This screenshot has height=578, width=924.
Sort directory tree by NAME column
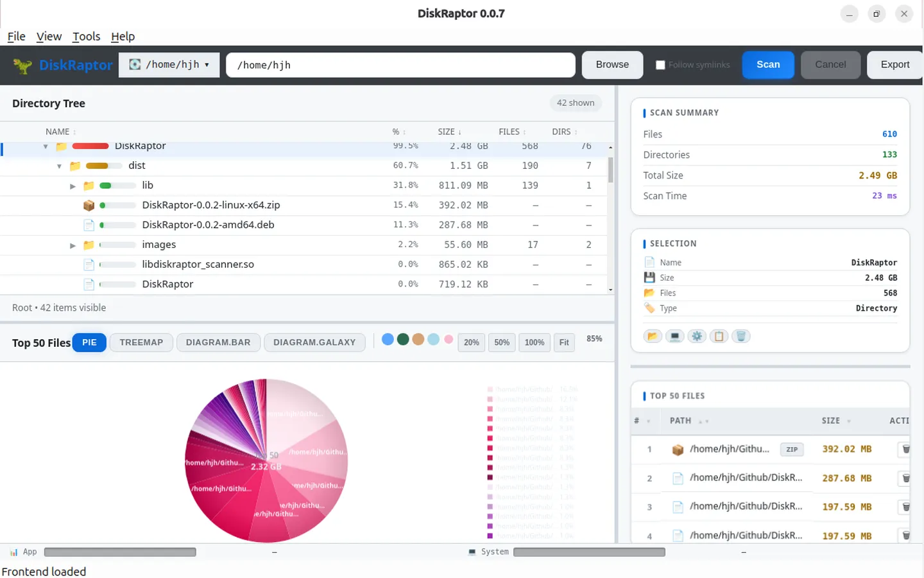click(x=60, y=132)
